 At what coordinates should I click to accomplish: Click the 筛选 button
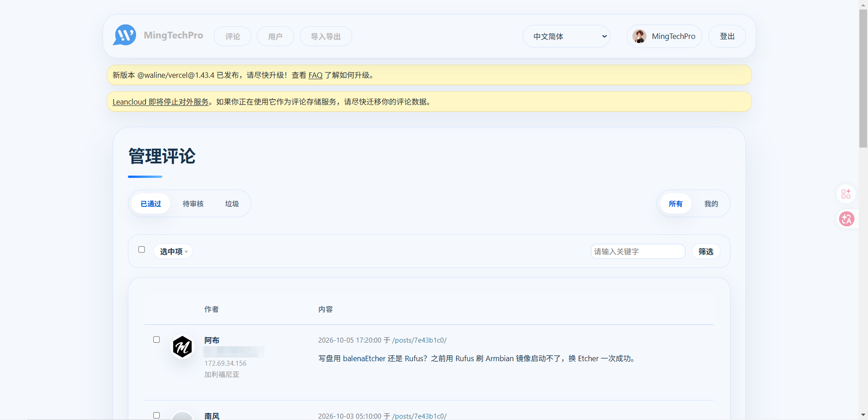tap(706, 251)
